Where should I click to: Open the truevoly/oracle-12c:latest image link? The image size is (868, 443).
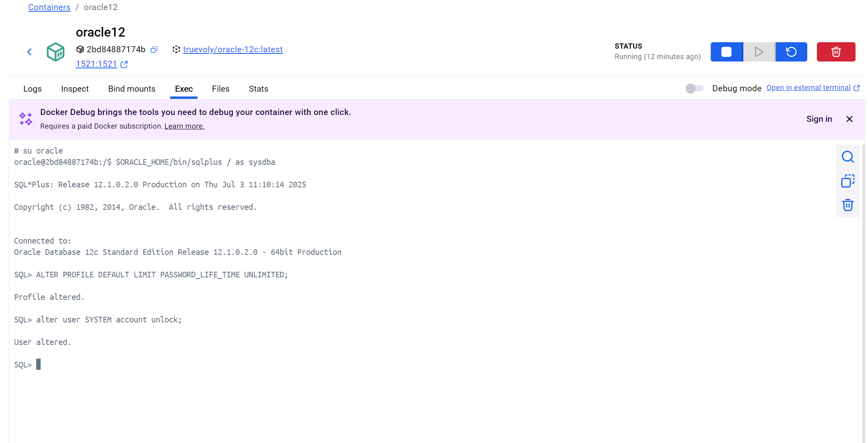pos(232,49)
